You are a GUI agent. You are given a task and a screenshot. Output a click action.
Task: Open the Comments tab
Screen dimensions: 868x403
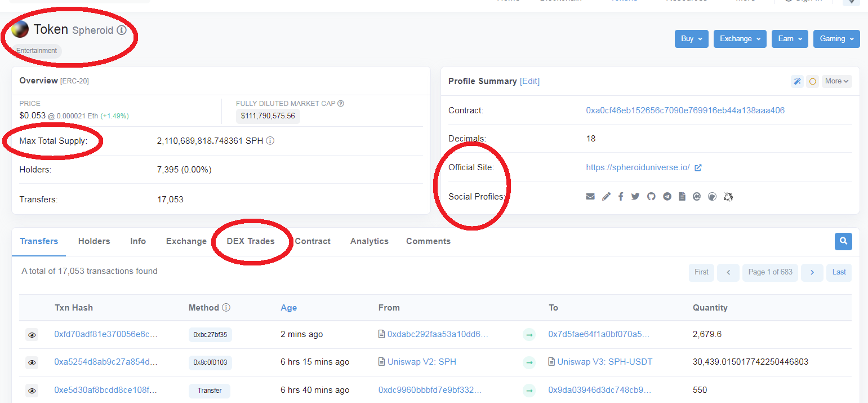click(x=428, y=241)
